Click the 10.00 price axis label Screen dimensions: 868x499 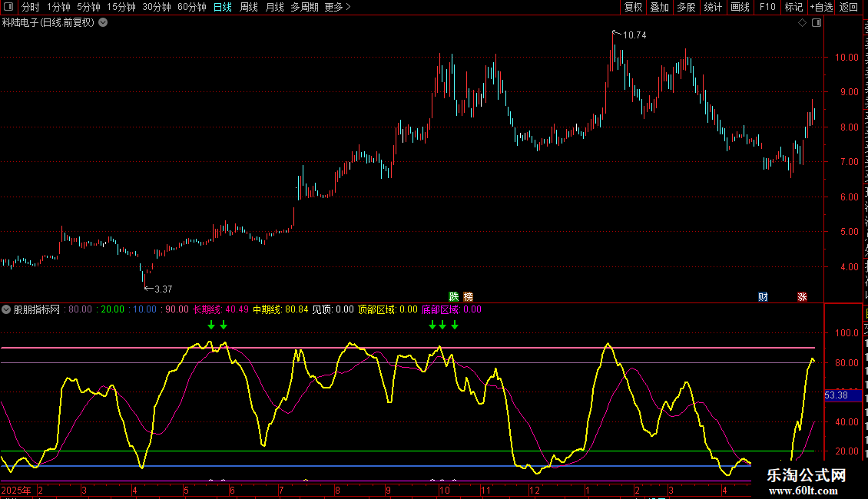846,57
